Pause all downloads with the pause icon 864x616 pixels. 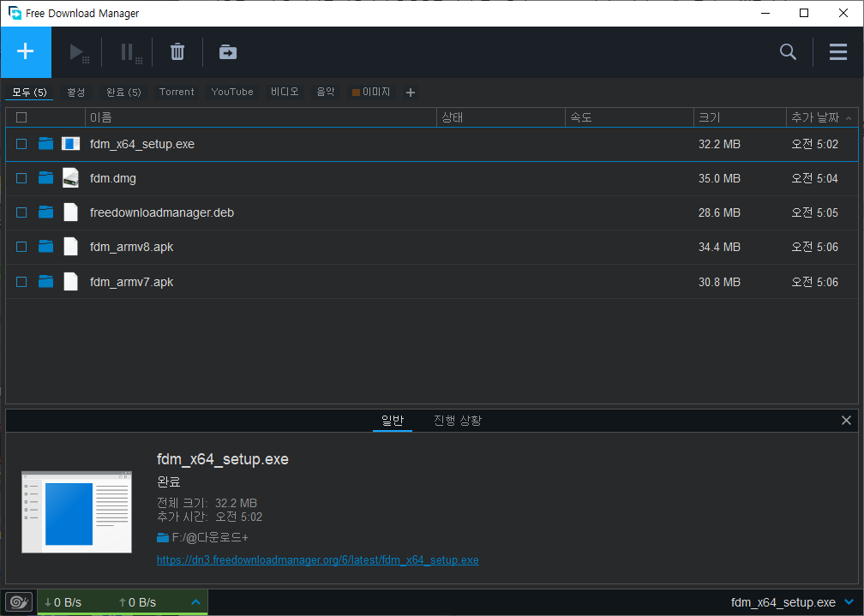click(x=130, y=53)
